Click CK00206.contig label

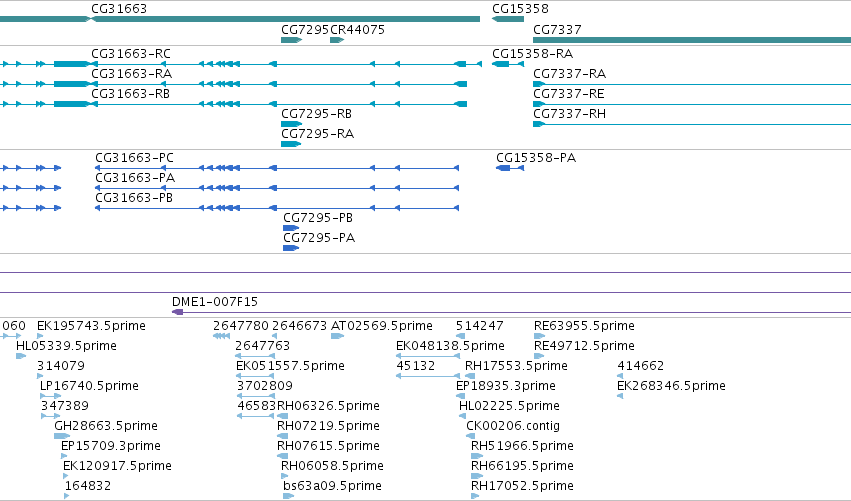513,426
